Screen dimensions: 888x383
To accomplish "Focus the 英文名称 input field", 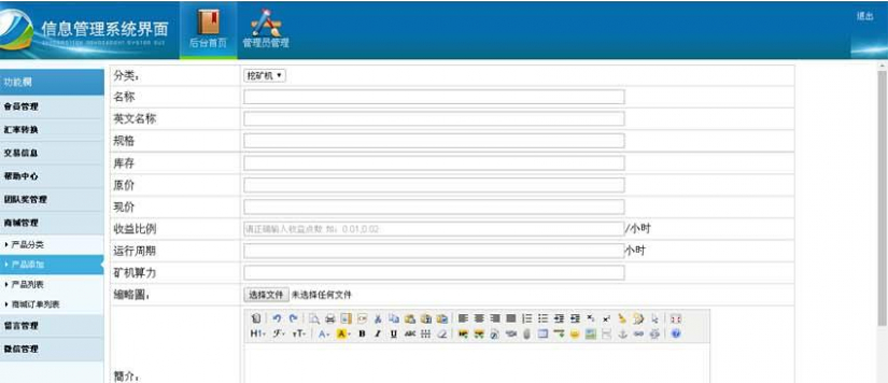I will 434,118.
